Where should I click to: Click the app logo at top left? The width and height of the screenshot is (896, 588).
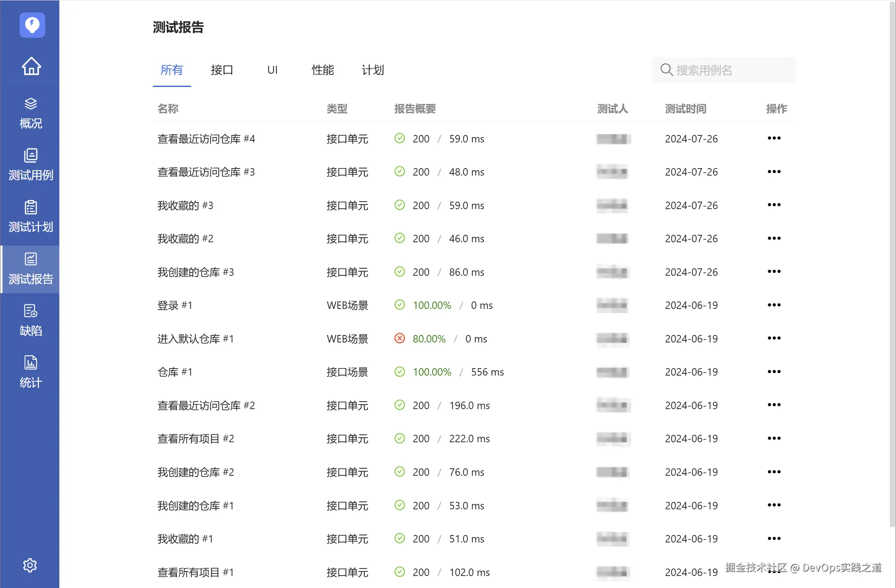32,25
